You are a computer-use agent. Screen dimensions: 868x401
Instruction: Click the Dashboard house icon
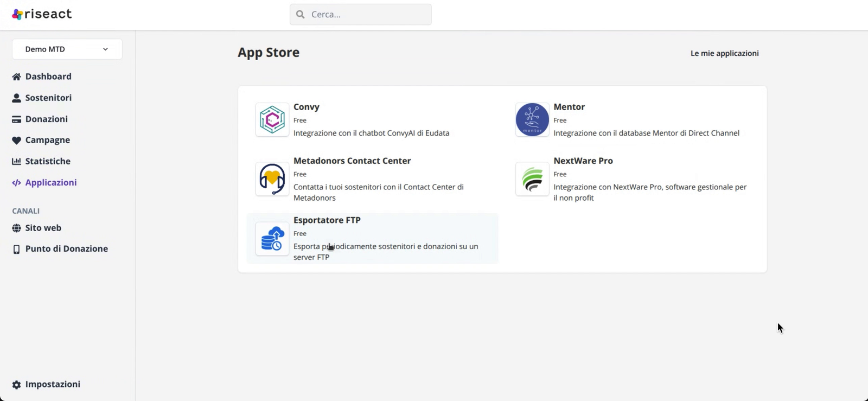[16, 77]
